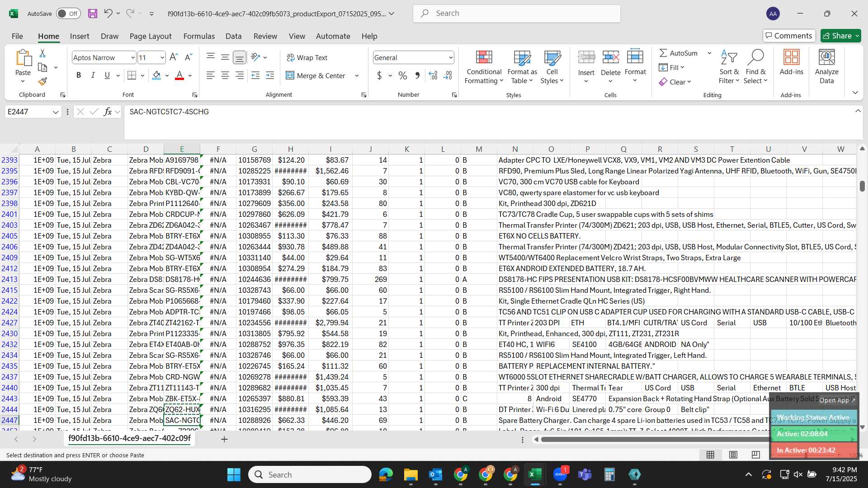Click the red Font Color A

pos(179,75)
